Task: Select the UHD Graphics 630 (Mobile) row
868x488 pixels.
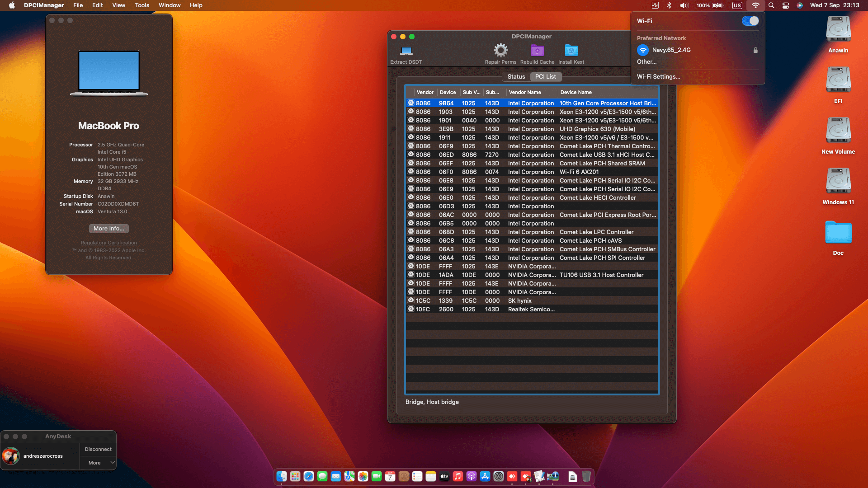Action: [x=532, y=129]
